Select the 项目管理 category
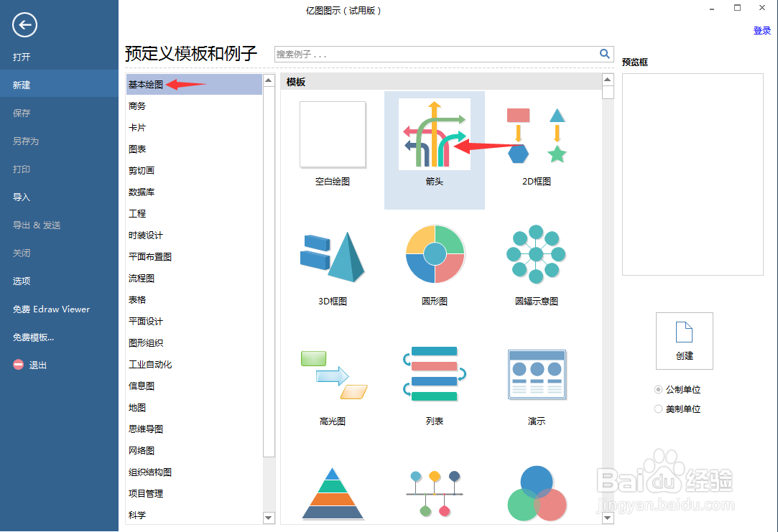Screen dimensions: 778x532 [x=146, y=493]
